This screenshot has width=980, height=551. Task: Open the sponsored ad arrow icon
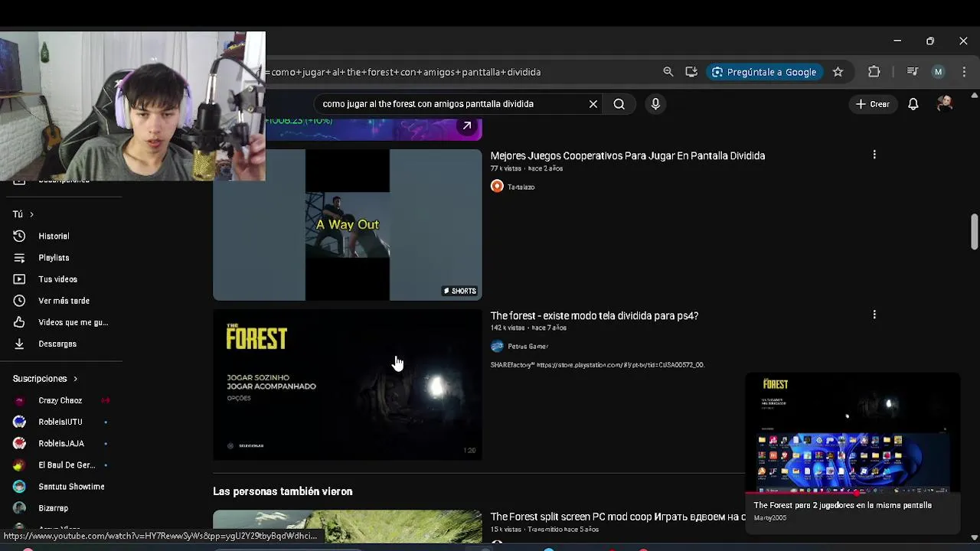tap(466, 126)
